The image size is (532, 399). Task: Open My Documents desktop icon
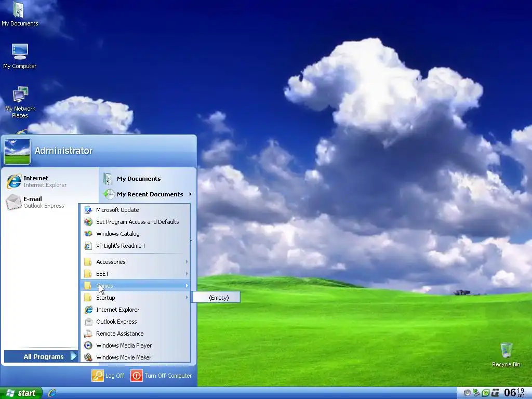[20, 14]
